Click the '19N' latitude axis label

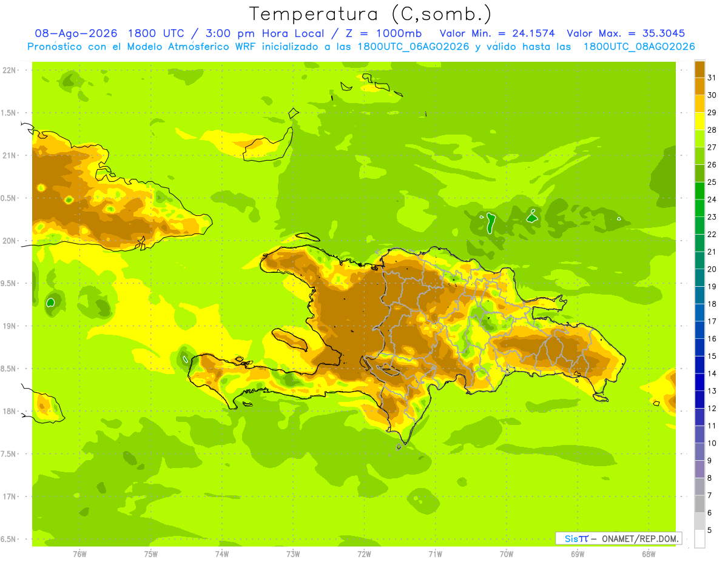(x=8, y=326)
